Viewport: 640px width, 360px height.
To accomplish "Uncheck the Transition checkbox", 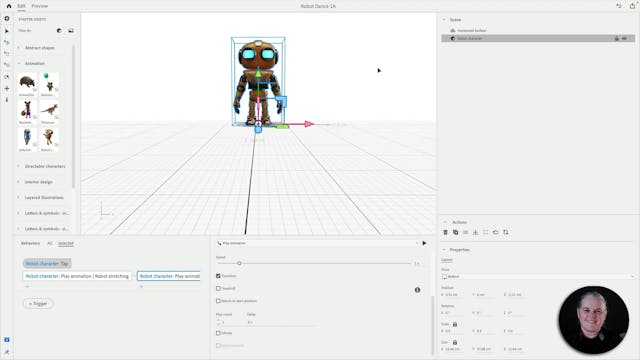I will (218, 276).
